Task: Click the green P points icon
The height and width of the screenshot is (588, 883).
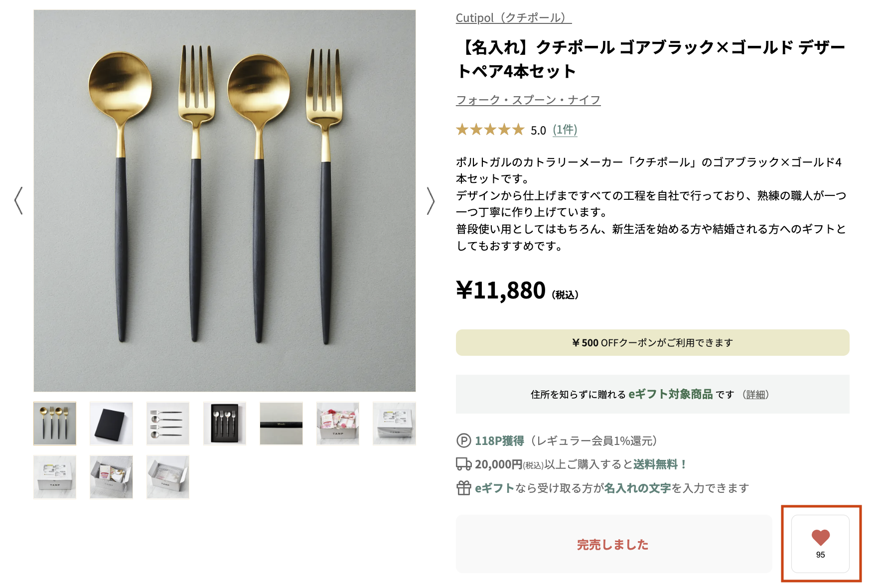Action: click(x=463, y=441)
